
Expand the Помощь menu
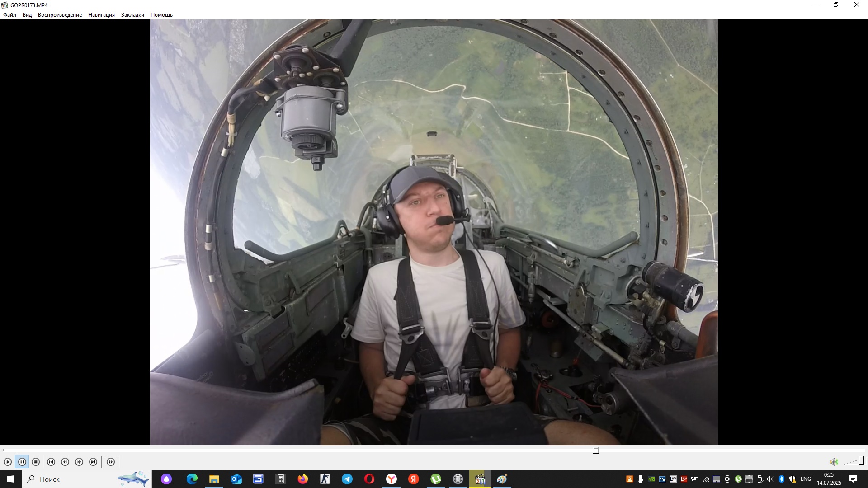(x=161, y=15)
